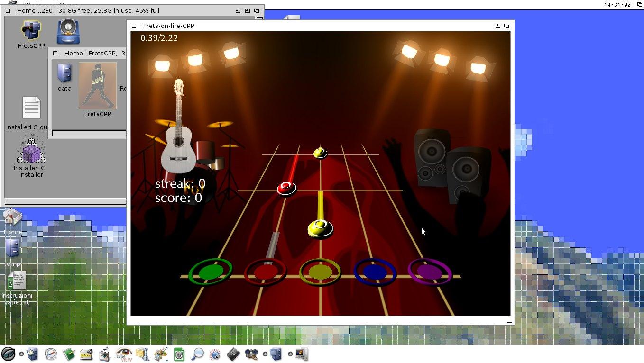
Task: Click the magnifying glass icon in dock
Action: pos(197,354)
